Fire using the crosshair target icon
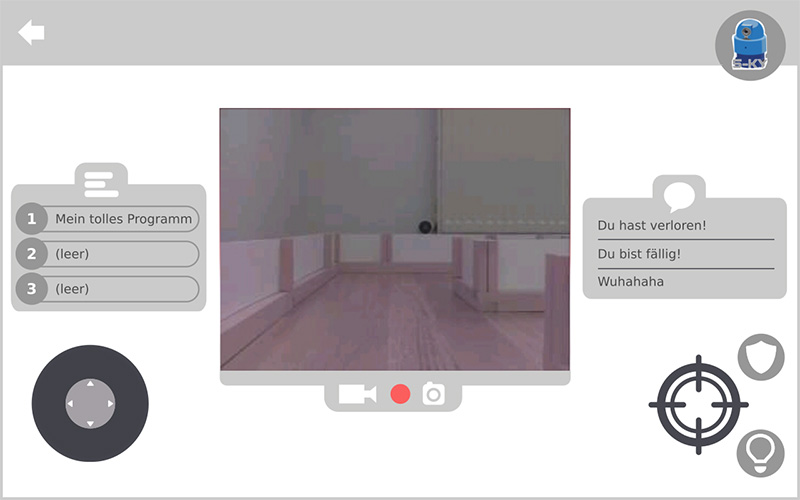 click(x=698, y=404)
